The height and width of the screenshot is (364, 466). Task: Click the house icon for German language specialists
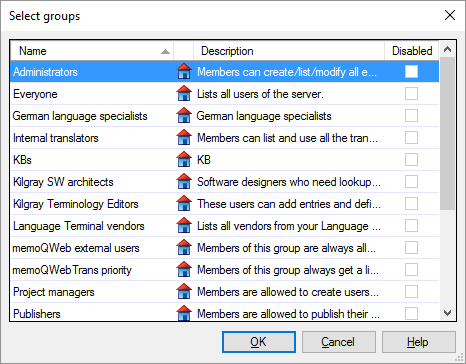pyautogui.click(x=184, y=115)
